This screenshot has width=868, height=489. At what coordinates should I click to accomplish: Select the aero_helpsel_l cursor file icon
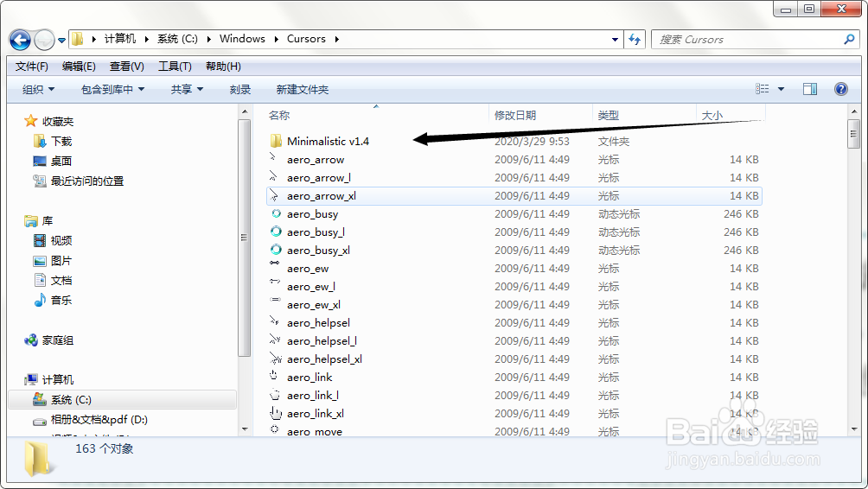(x=275, y=339)
